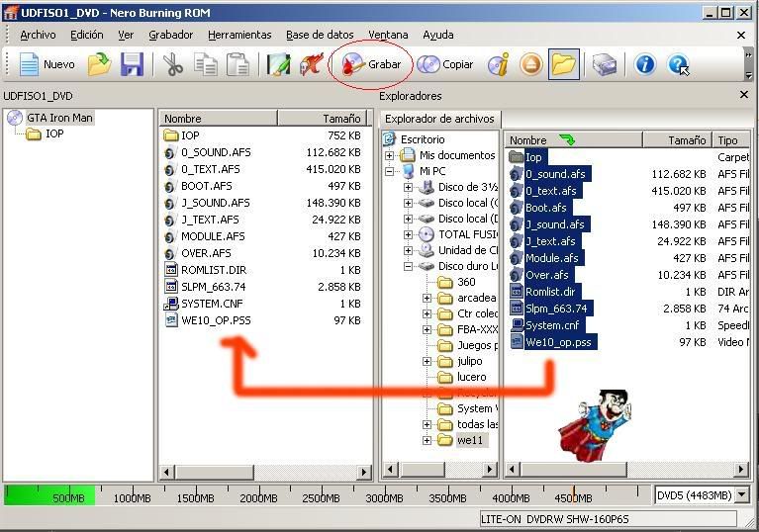
Task: Click the Nero Express rocket icon
Action: pos(312,64)
